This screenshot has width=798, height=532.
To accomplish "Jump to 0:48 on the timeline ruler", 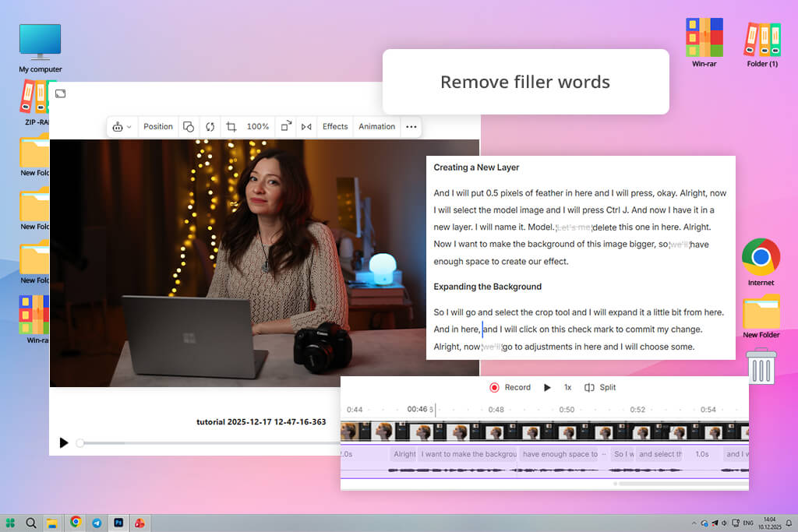I will click(x=496, y=410).
